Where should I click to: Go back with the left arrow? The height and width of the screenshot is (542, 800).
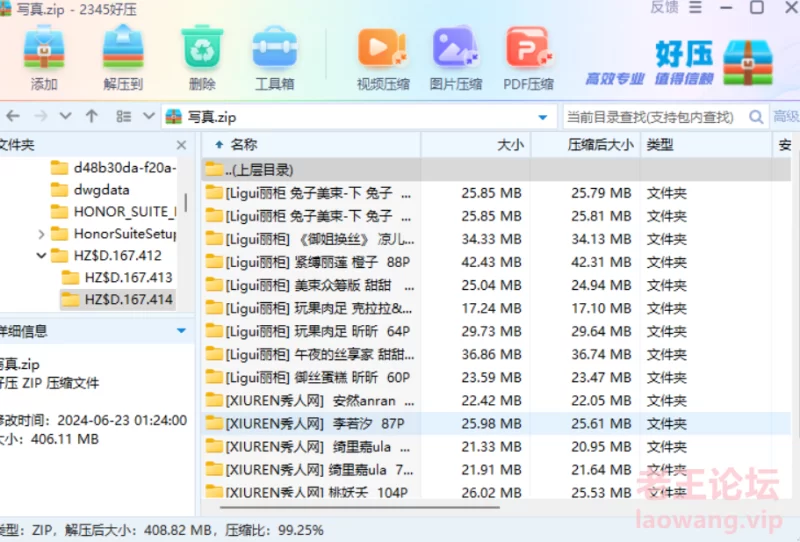[x=13, y=116]
